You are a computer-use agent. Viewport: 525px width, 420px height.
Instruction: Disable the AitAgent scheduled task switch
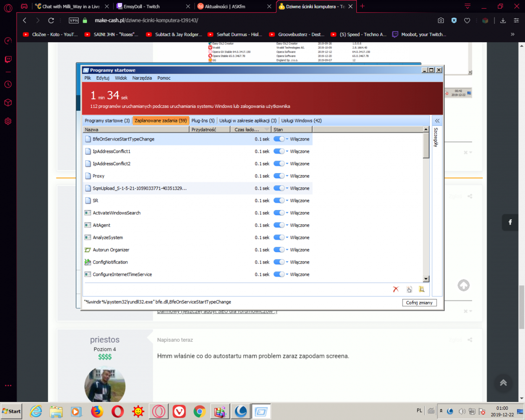(279, 225)
